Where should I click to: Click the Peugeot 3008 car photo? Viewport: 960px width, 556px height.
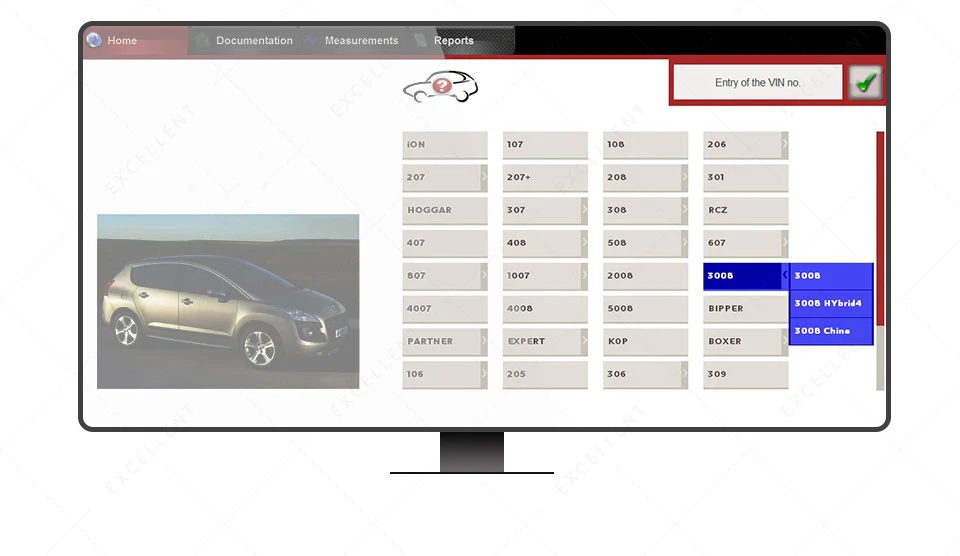point(228,301)
